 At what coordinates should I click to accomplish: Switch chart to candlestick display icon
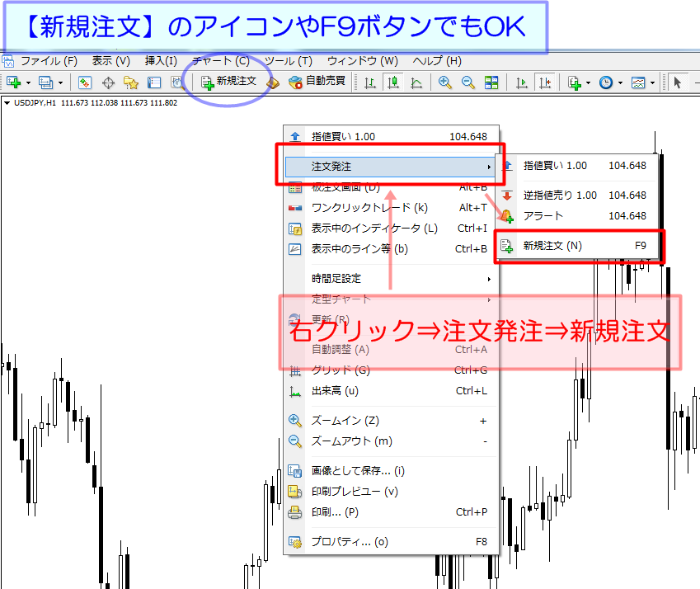pyautogui.click(x=392, y=82)
